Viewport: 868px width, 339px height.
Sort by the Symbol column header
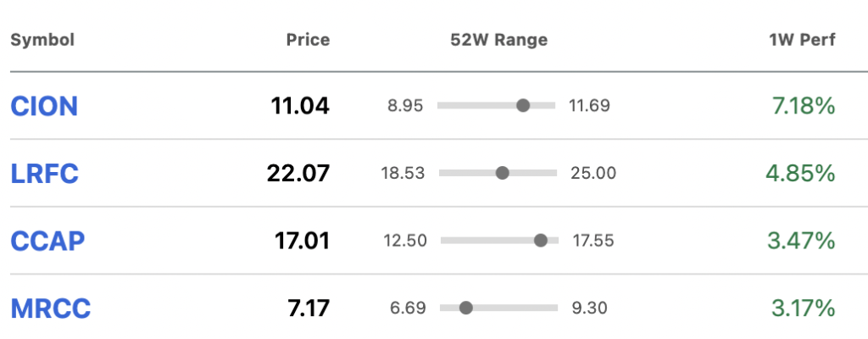(42, 41)
